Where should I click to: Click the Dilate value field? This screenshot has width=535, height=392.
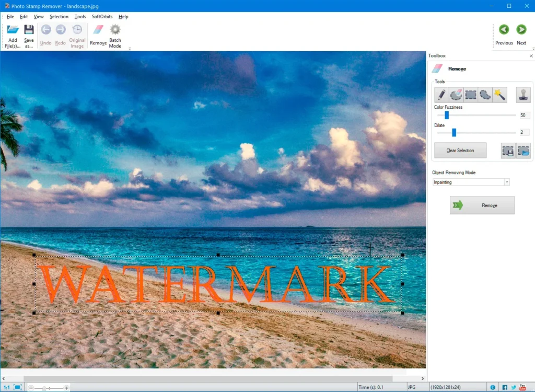click(524, 132)
